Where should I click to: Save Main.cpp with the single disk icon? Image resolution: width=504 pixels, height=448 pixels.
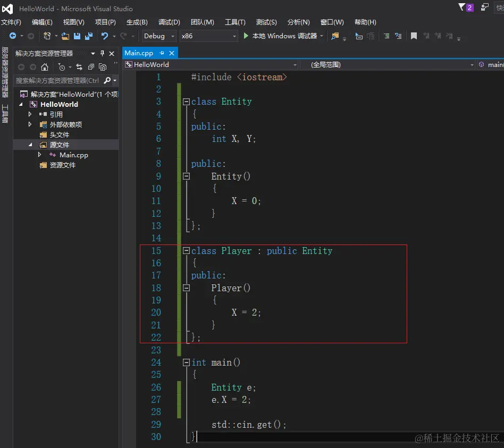[77, 36]
